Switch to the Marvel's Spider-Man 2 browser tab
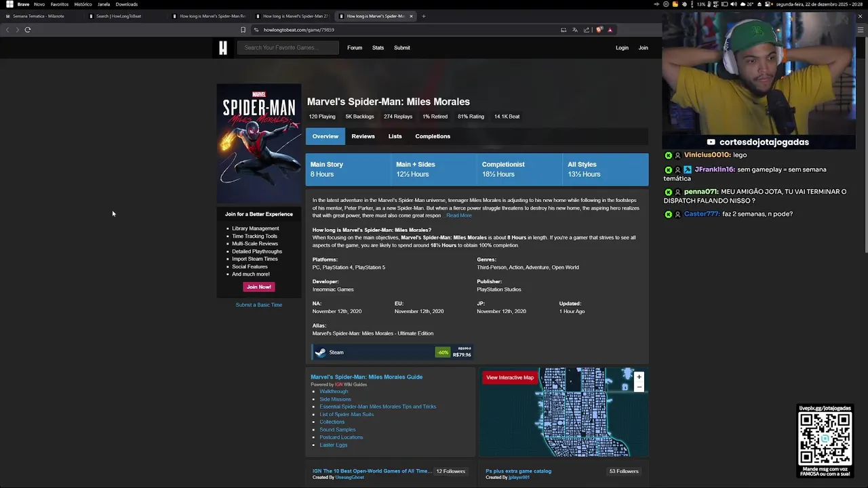This screenshot has width=868, height=488. 292,16
